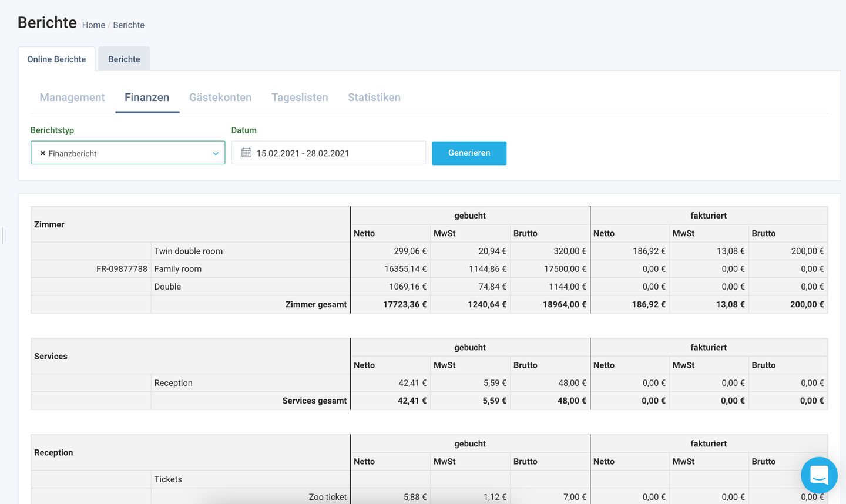This screenshot has width=846, height=504.
Task: Click the Zimmer table header
Action: coord(49,224)
